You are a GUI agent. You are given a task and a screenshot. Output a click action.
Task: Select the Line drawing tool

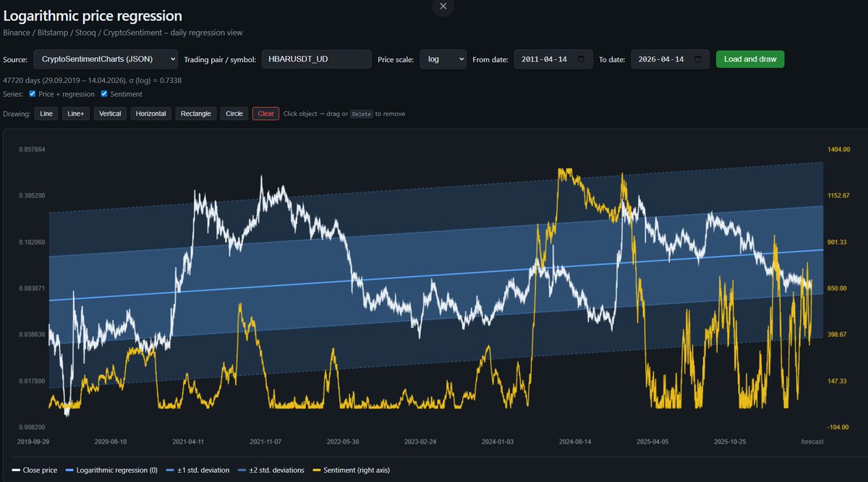[46, 113]
